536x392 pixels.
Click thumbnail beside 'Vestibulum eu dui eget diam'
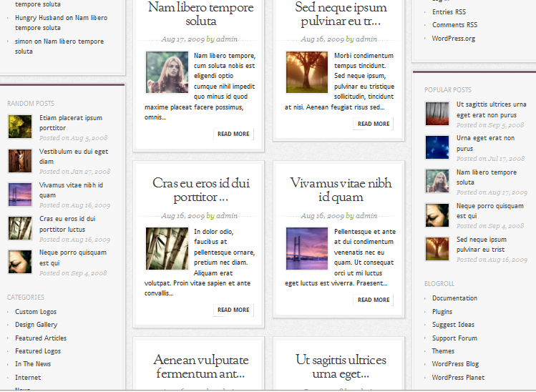click(x=20, y=161)
